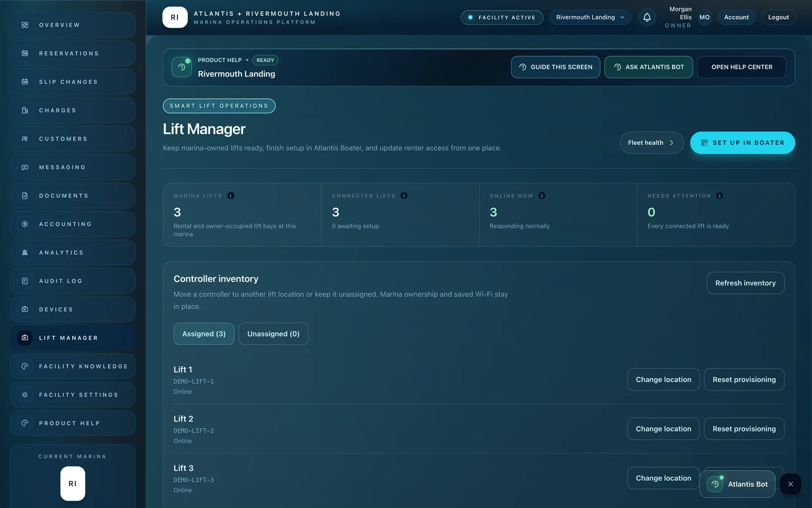Click the Audit Log icon
The height and width of the screenshot is (508, 812).
[25, 281]
